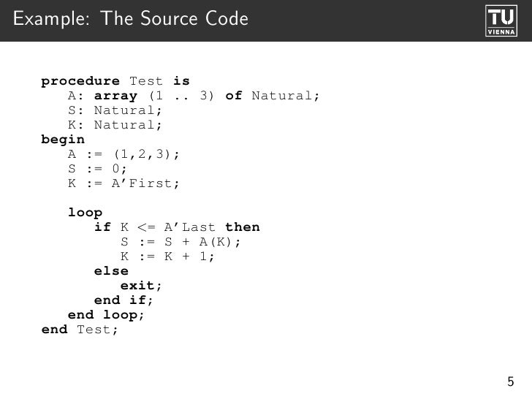
Task: Click the 'begin' keyword
Action: tap(63, 139)
